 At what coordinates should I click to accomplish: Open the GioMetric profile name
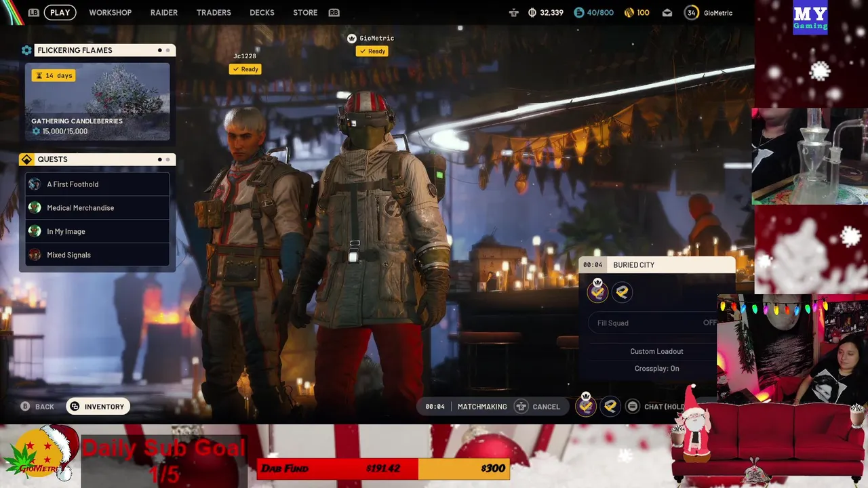pyautogui.click(x=718, y=12)
